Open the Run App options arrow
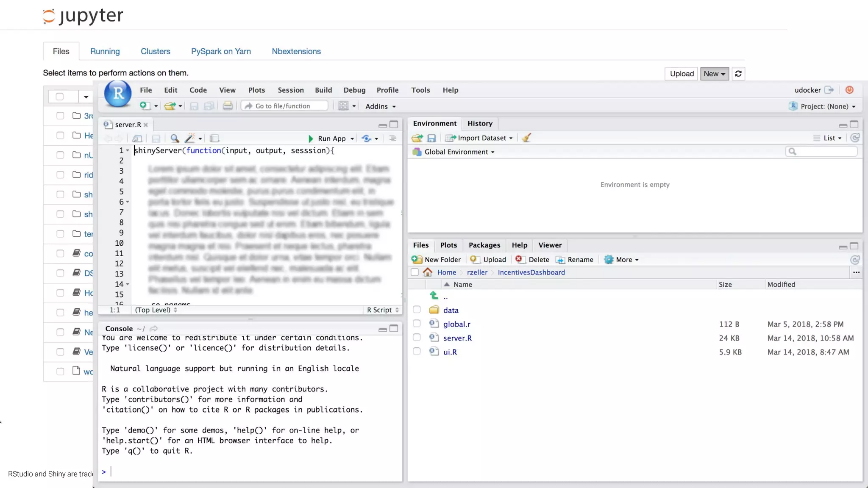 [x=352, y=139]
